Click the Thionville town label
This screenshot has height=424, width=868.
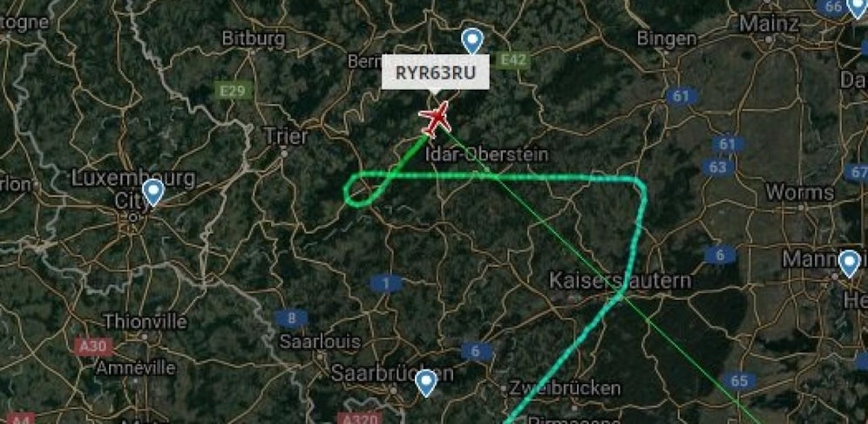pos(145,321)
